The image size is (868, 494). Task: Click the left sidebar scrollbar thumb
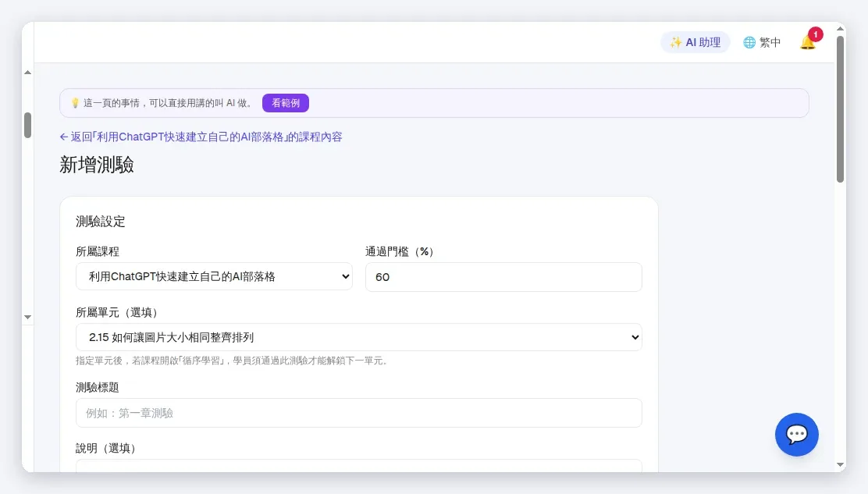pyautogui.click(x=27, y=125)
